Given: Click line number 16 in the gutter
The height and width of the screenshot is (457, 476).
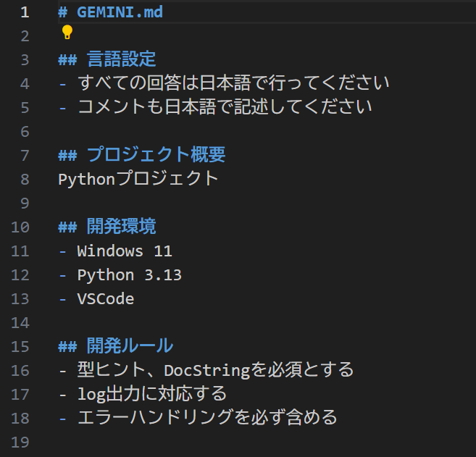Looking at the screenshot, I should click(20, 371).
